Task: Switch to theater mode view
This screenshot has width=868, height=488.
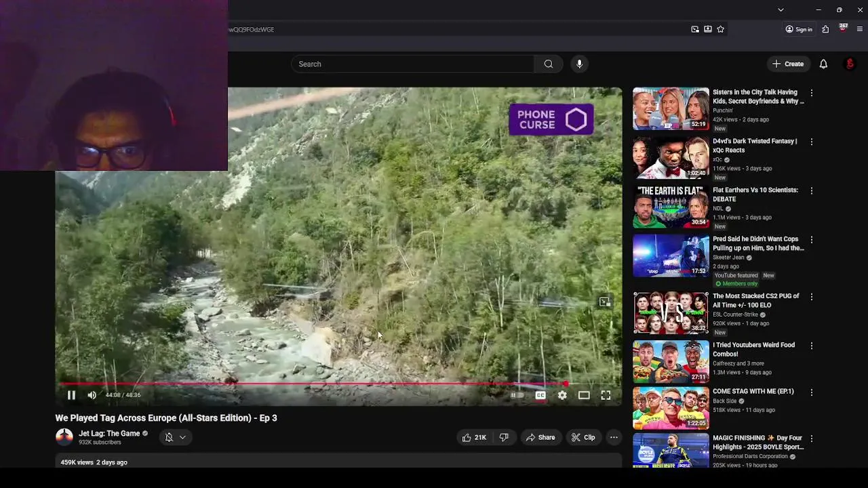Action: click(584, 395)
